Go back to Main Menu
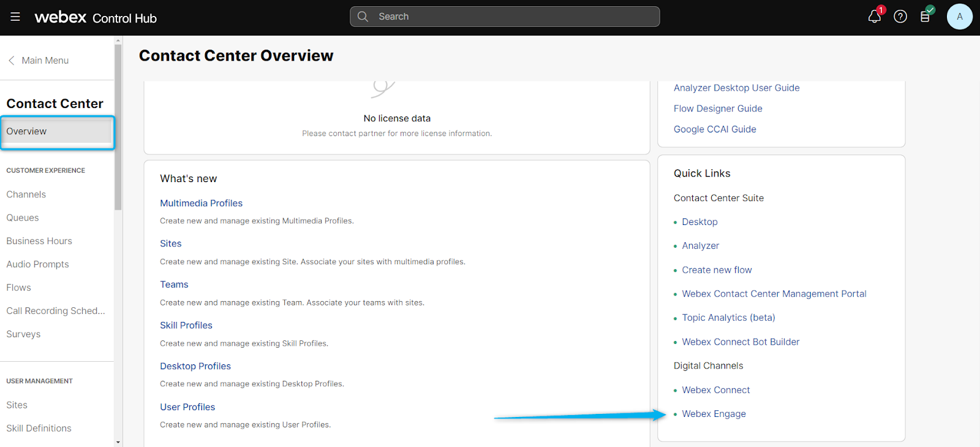Viewport: 980px width, 447px height. 45,60
